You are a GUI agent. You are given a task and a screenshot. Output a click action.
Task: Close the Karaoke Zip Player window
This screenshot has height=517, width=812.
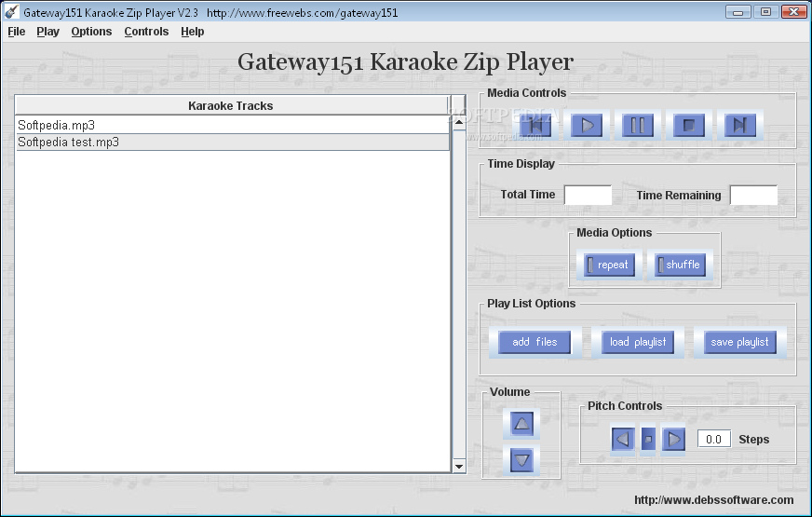pos(793,11)
